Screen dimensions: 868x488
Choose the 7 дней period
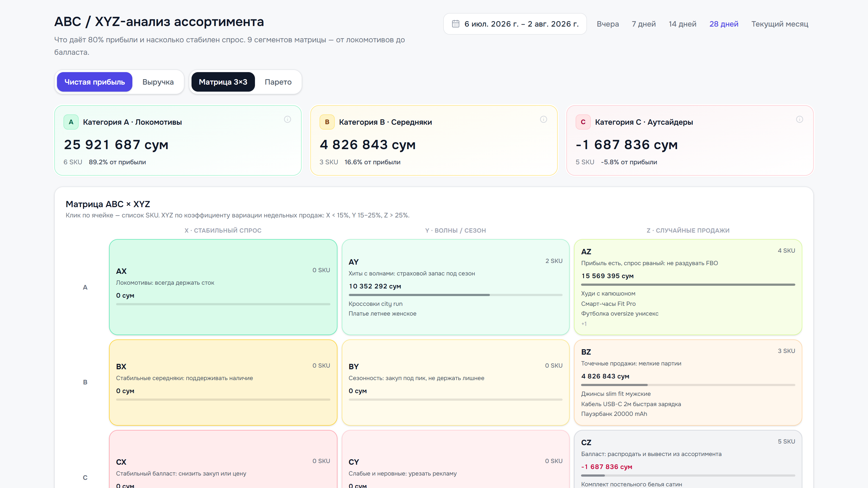tap(644, 24)
